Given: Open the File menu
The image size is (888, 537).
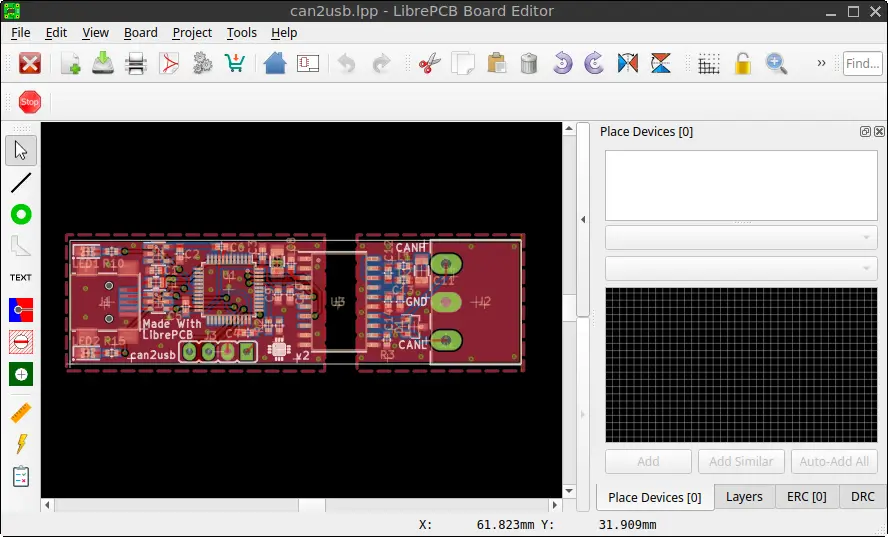Looking at the screenshot, I should point(20,33).
